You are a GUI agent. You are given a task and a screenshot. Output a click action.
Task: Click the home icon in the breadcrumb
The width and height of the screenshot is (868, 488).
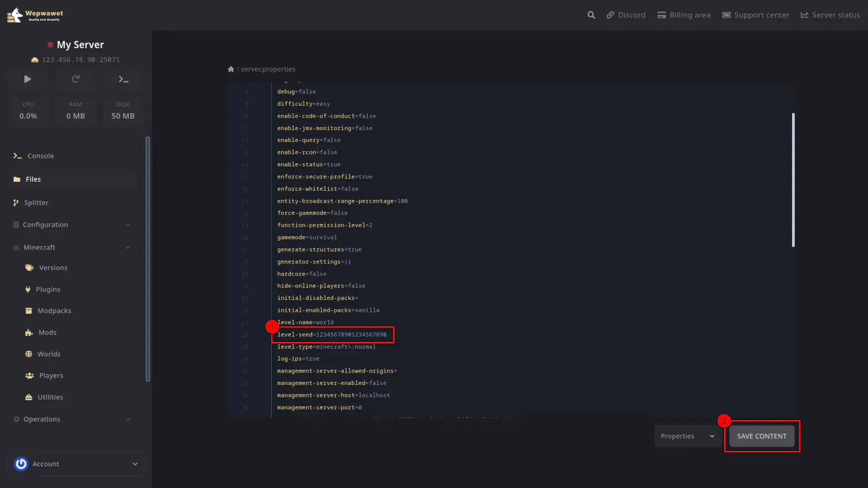point(231,69)
